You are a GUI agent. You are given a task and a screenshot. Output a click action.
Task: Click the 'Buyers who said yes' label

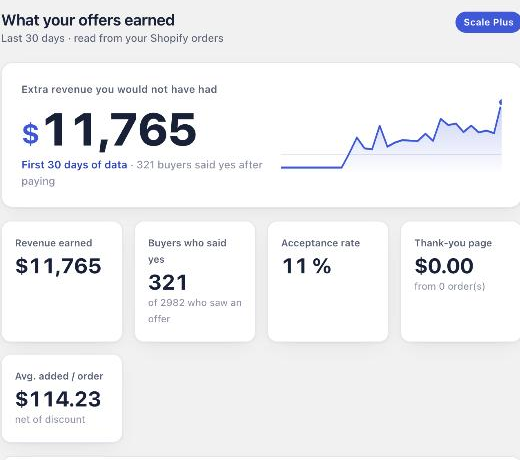point(187,251)
